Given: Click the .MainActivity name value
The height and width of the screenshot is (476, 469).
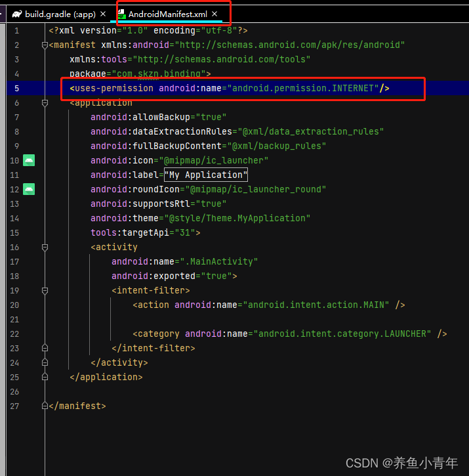Looking at the screenshot, I should coord(218,261).
